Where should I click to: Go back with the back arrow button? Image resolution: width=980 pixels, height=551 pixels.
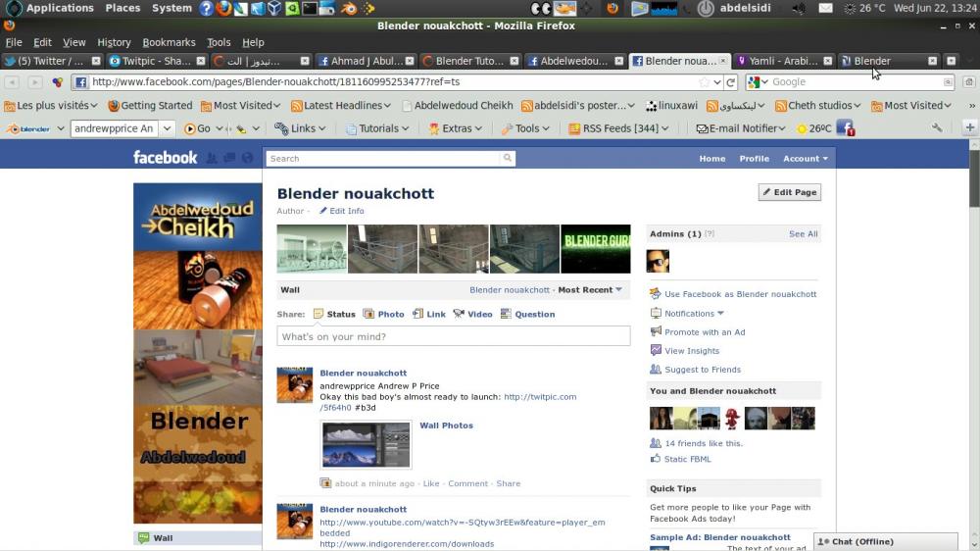click(x=12, y=82)
